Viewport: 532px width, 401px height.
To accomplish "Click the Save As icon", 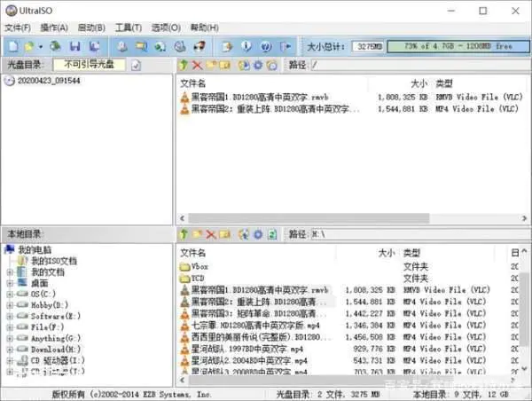I will click(x=94, y=46).
